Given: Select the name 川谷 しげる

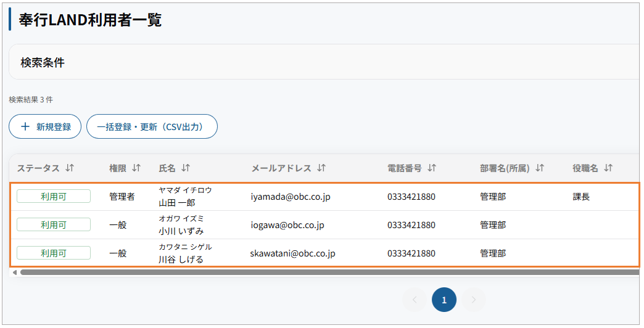Looking at the screenshot, I should 181,260.
